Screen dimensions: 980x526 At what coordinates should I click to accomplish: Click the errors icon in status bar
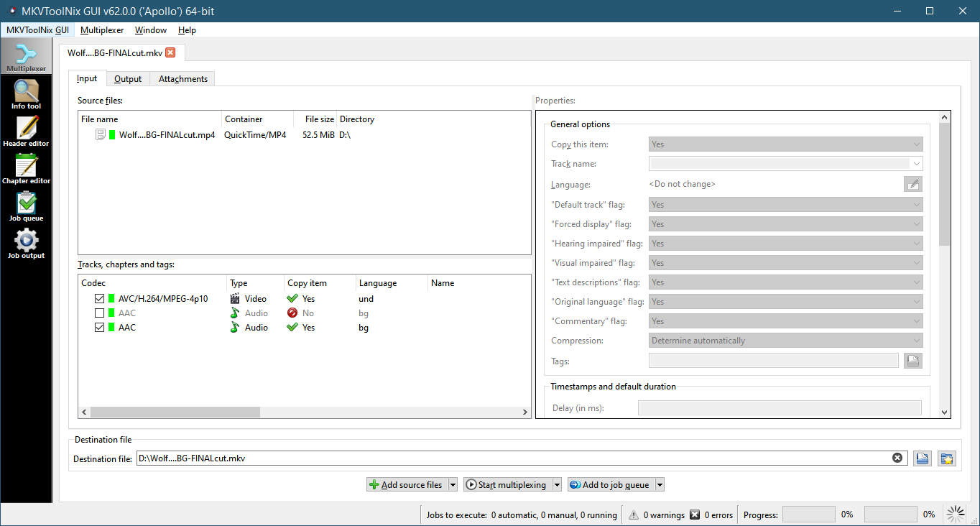click(x=695, y=515)
